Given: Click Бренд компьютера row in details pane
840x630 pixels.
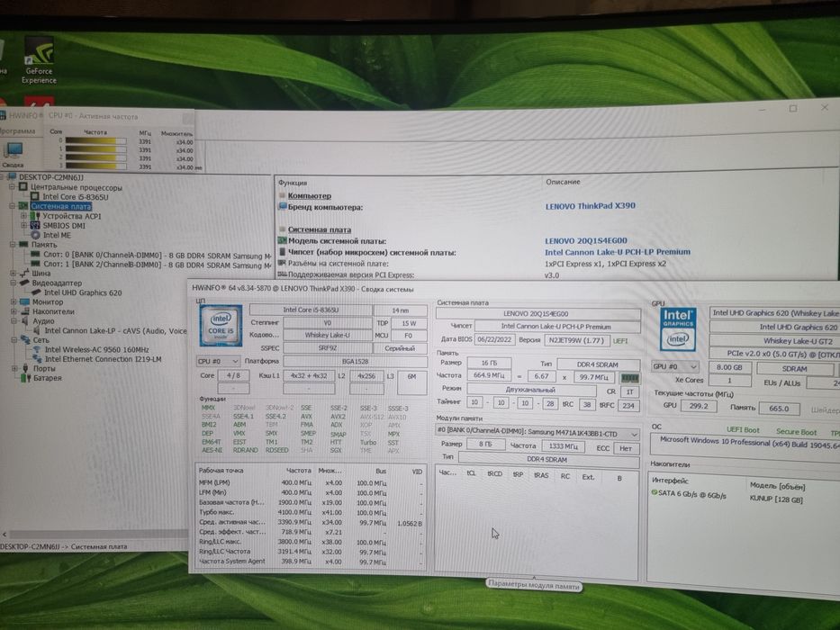Looking at the screenshot, I should pos(325,207).
